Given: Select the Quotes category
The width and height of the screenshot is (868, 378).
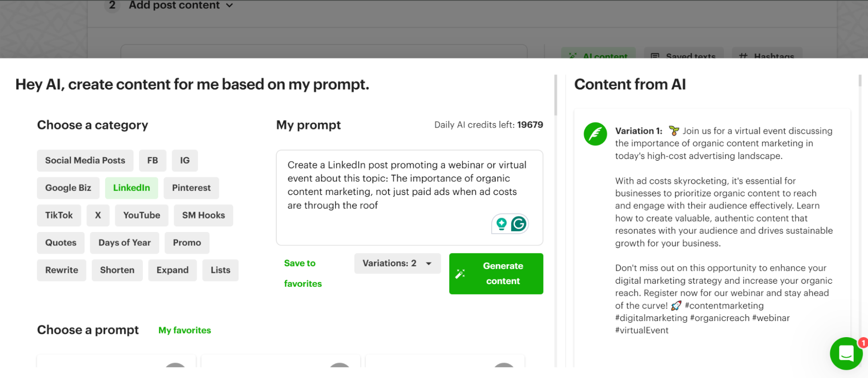Looking at the screenshot, I should 60,242.
